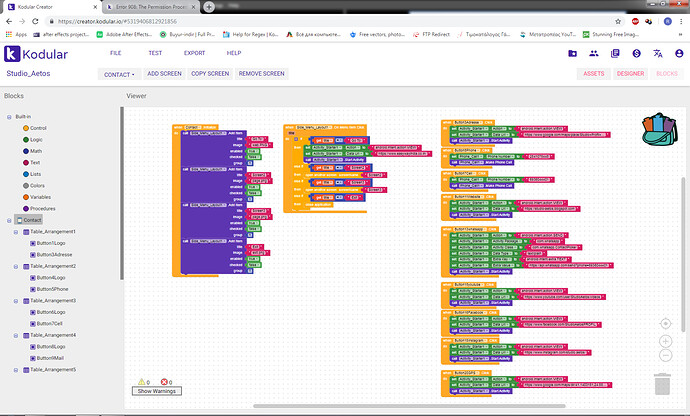Switch to the Error 908 browser tab
Screen dimensions: 690x416
tap(151, 7)
